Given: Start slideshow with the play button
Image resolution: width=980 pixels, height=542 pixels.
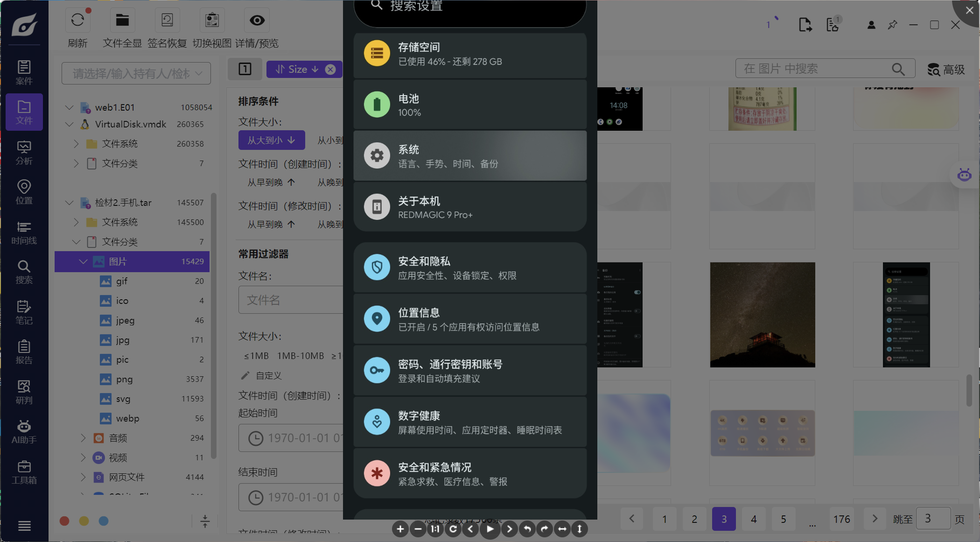Looking at the screenshot, I should coord(490,529).
